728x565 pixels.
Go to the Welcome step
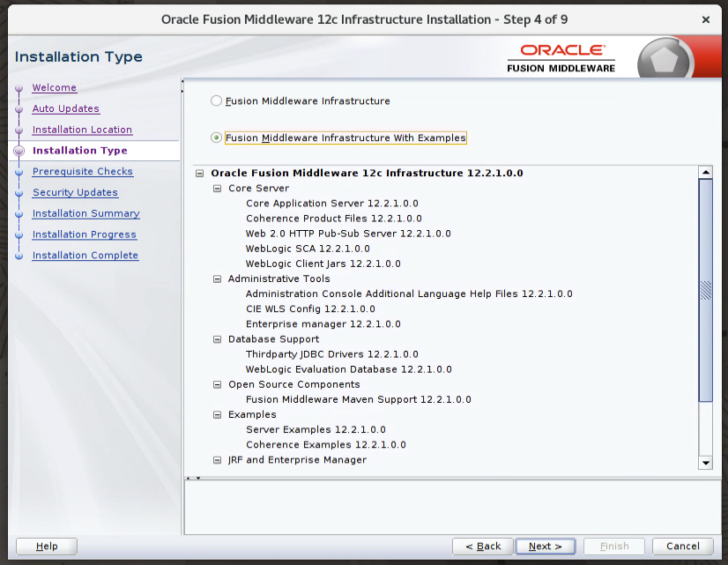pos(55,87)
